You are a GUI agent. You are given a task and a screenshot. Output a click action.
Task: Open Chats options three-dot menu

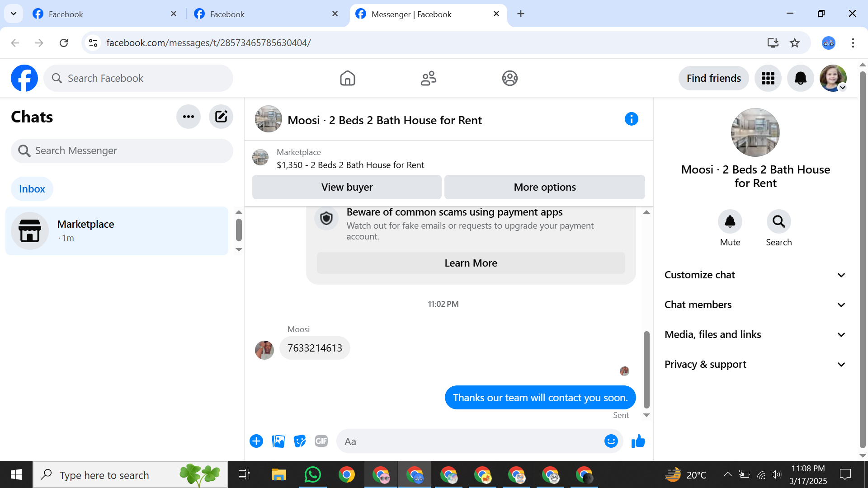point(189,117)
